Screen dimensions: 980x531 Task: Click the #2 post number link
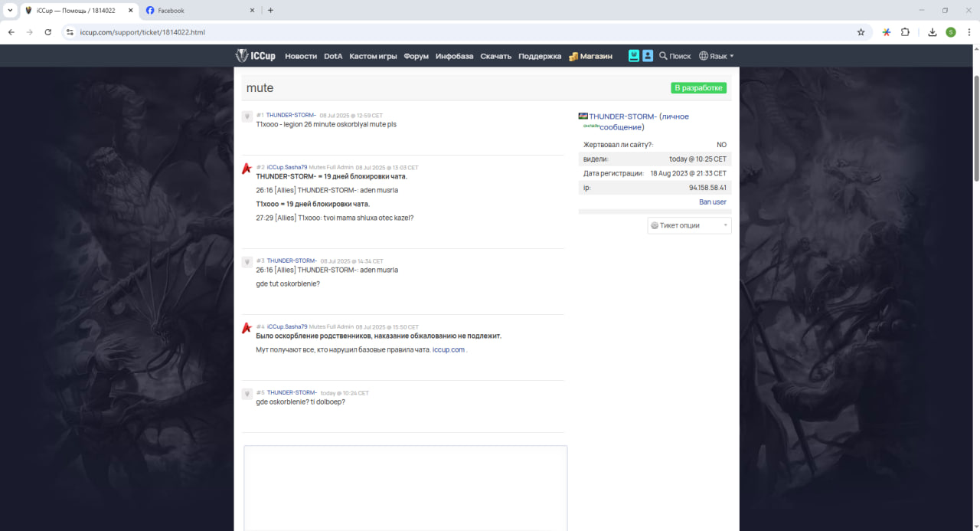[x=260, y=167]
